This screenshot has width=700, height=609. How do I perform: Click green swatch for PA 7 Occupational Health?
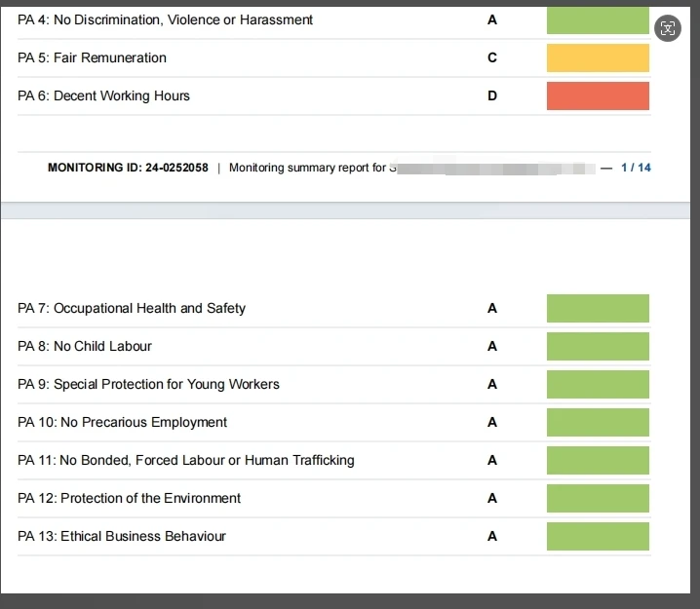pos(598,308)
